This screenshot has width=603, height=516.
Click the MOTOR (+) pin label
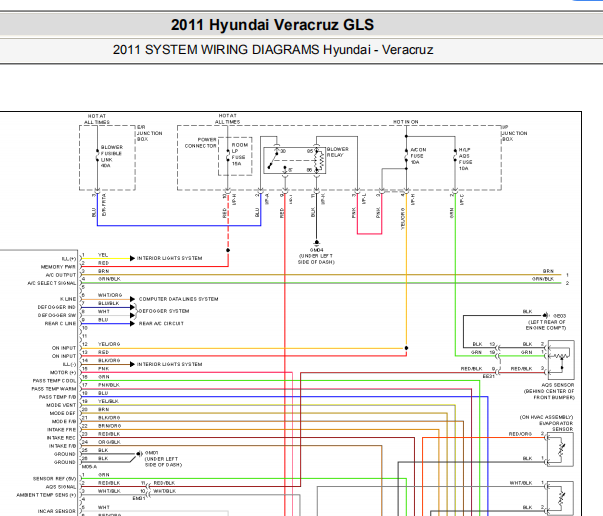click(63, 373)
